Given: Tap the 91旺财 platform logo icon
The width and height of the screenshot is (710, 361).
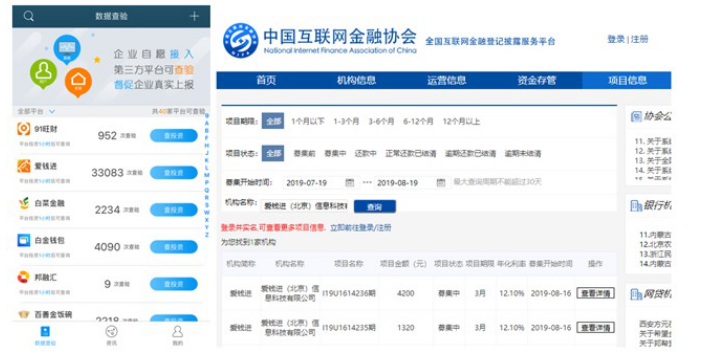Looking at the screenshot, I should pos(24,129).
